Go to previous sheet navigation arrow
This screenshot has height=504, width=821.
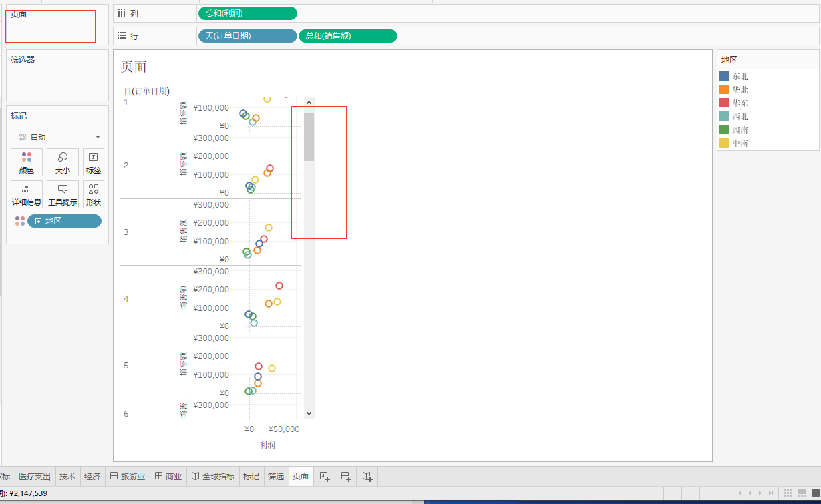click(x=749, y=493)
